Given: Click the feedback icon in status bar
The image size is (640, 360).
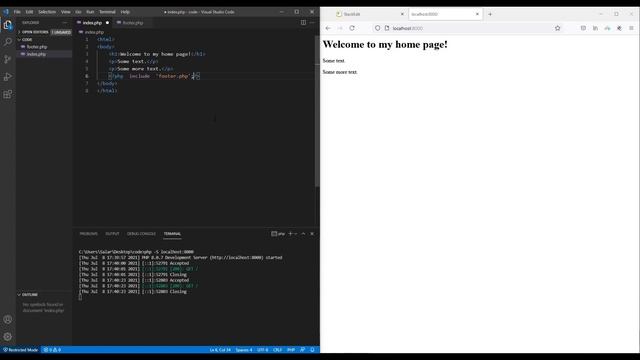Looking at the screenshot, I should (302, 350).
